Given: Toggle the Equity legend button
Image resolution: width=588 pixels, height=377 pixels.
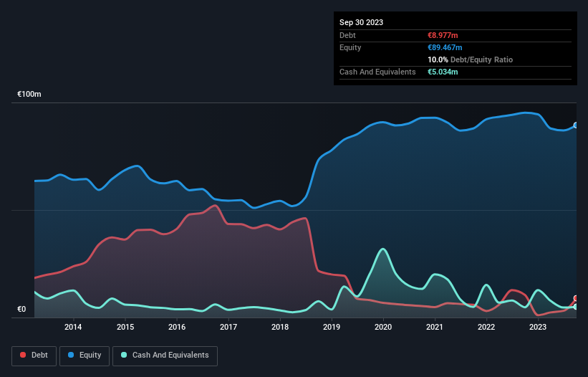Looking at the screenshot, I should coord(85,355).
